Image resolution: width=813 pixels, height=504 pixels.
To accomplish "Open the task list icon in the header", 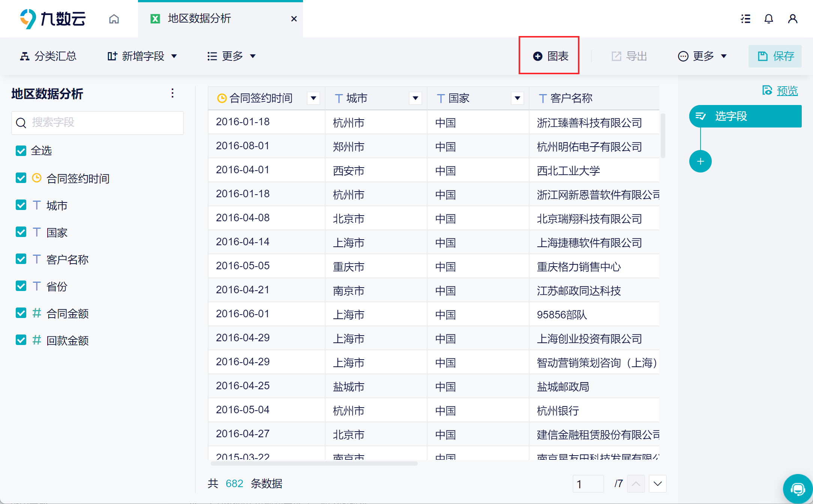I will coord(745,19).
